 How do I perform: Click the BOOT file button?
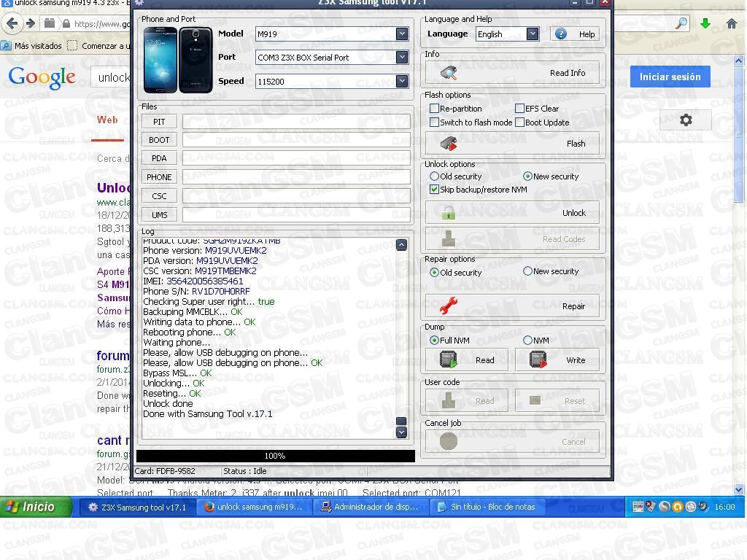click(159, 139)
